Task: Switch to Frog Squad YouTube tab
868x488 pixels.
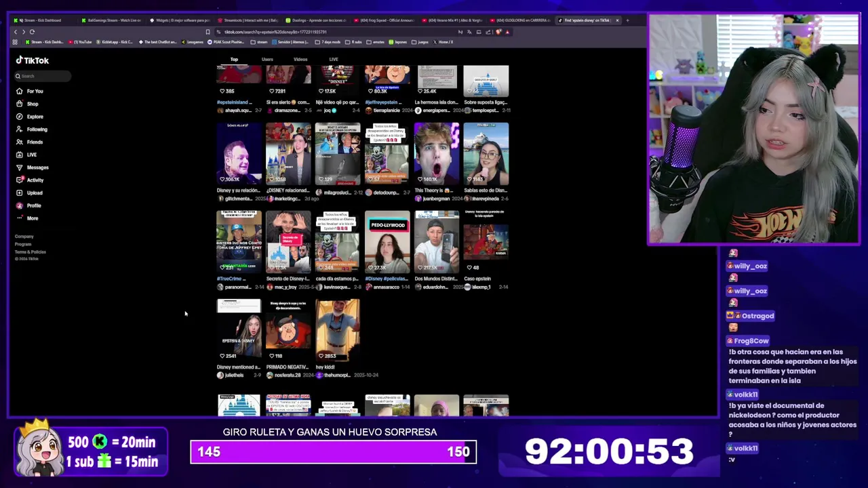Action: click(384, 20)
